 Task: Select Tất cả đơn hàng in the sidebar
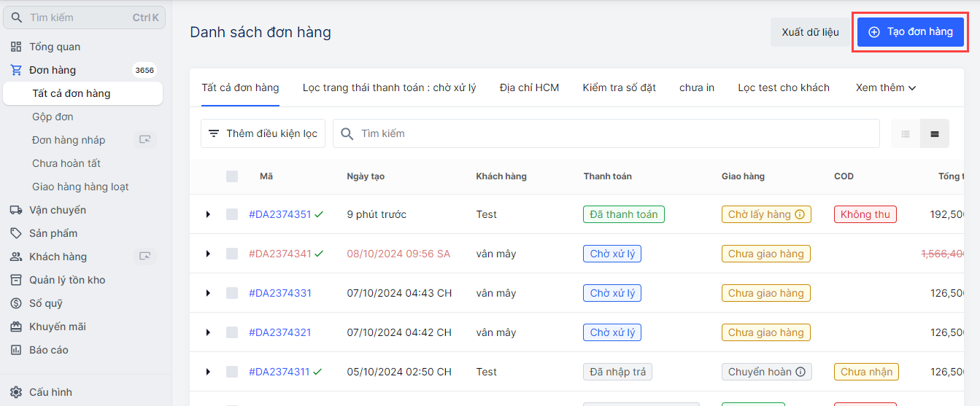pyautogui.click(x=82, y=93)
